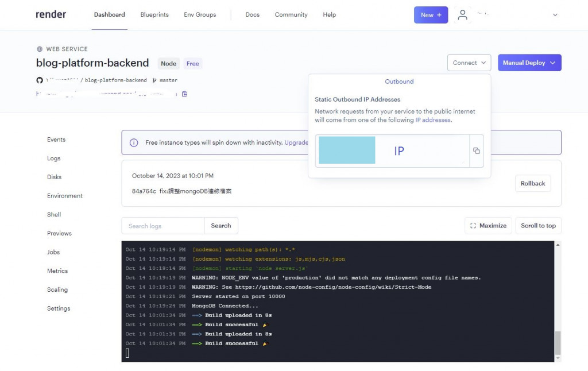
Task: Click the log panel scrollbar thumb
Action: pos(558,343)
